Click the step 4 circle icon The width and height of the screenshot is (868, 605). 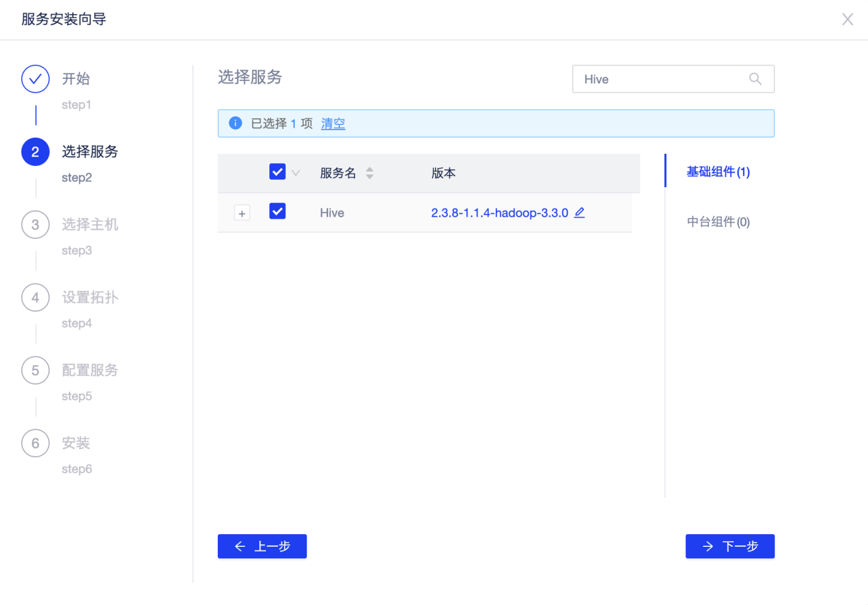tap(35, 297)
